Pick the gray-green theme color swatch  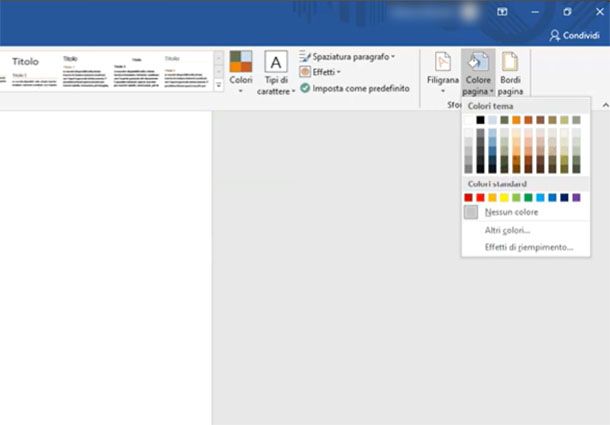click(577, 120)
